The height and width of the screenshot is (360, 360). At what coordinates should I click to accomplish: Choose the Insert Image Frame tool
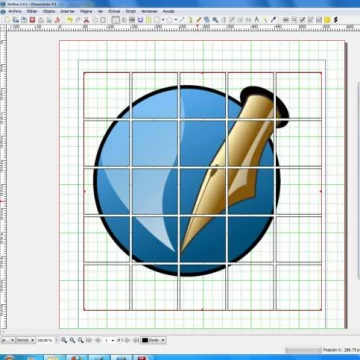point(132,20)
